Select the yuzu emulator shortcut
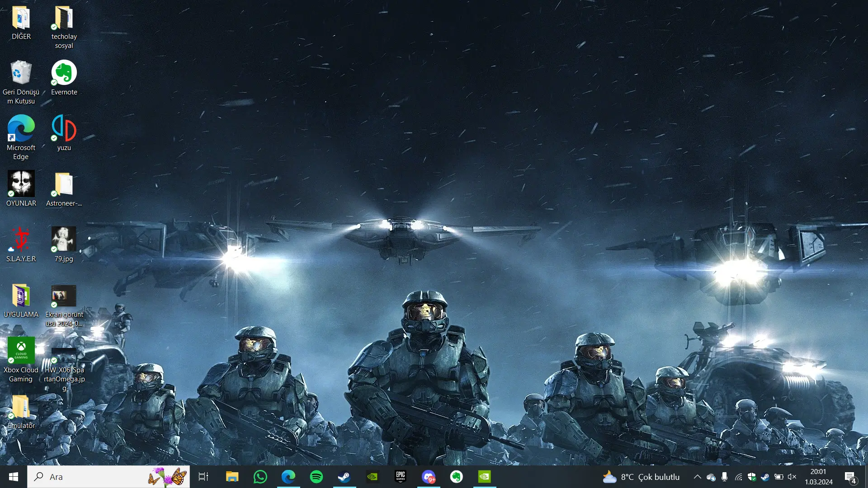The image size is (868, 488). click(x=64, y=133)
